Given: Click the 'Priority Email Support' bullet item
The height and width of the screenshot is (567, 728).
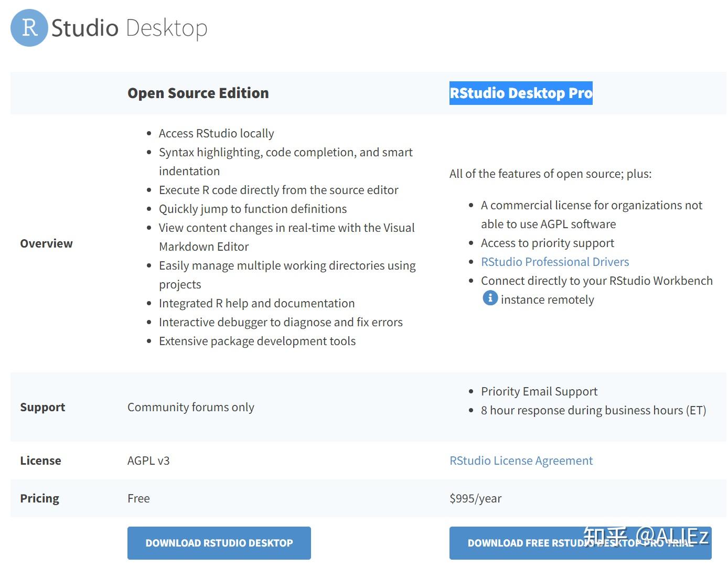Looking at the screenshot, I should pos(539,391).
